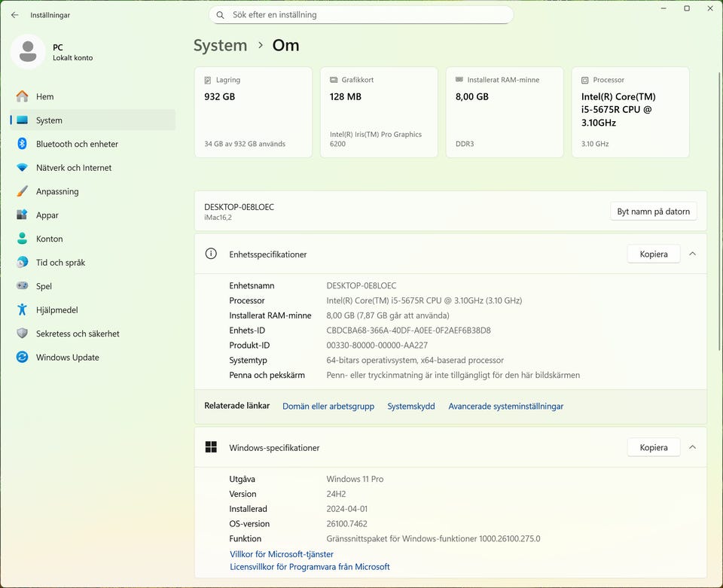This screenshot has width=723, height=588.
Task: Open Villkor för Microsoft-tjänster link
Action: pyautogui.click(x=282, y=554)
